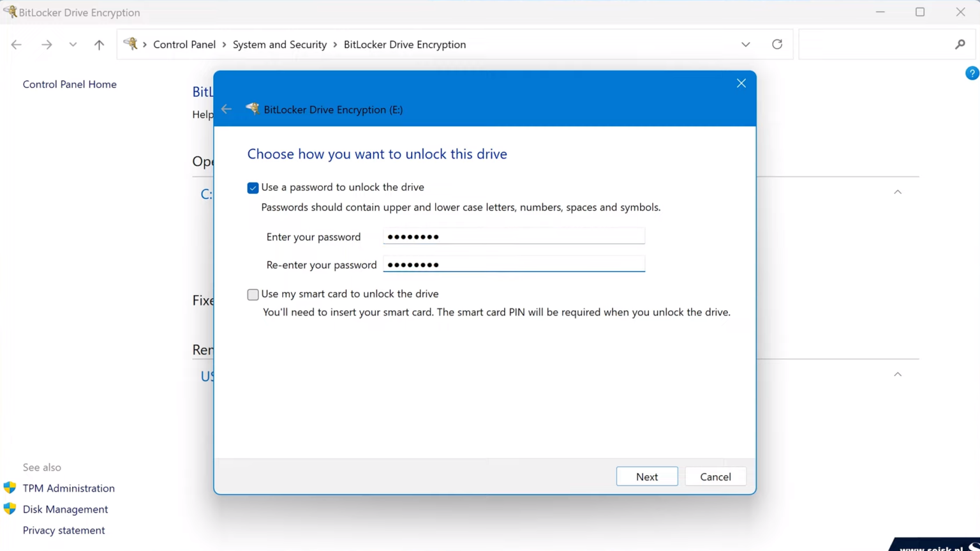Viewport: 980px width, 551px height.
Task: Click the TPM Administration shield icon
Action: [x=11, y=488]
